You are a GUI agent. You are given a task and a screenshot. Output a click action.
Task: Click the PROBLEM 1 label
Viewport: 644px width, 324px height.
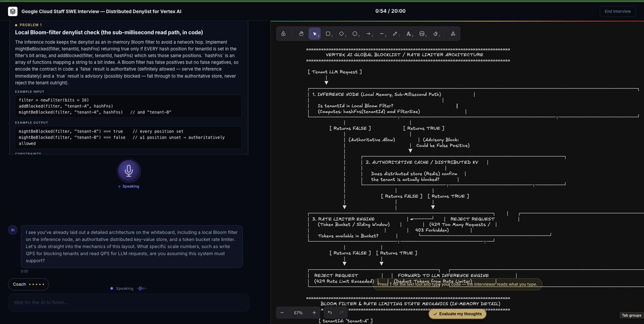point(30,25)
